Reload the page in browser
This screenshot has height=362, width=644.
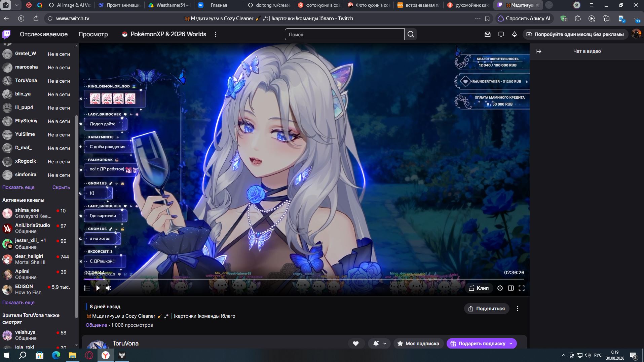click(36, 18)
